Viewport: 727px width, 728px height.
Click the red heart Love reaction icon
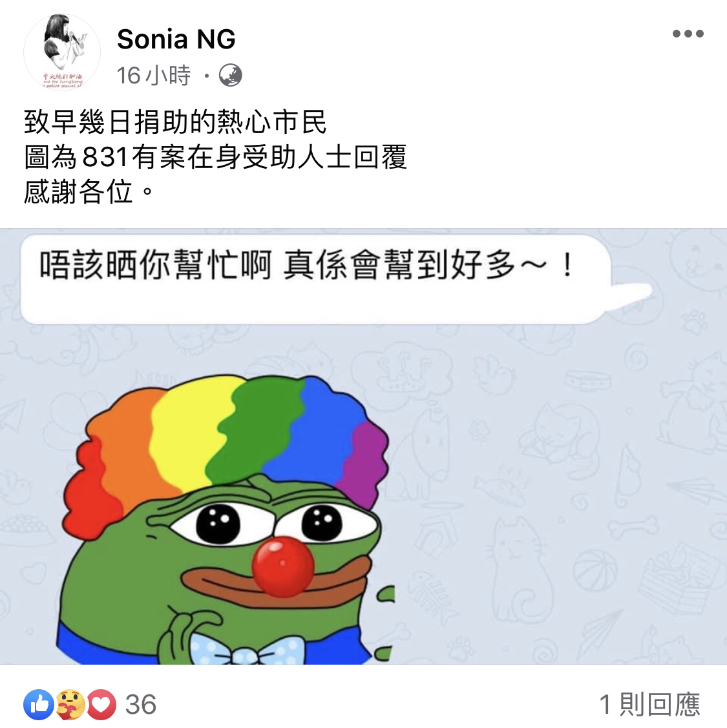(x=101, y=705)
